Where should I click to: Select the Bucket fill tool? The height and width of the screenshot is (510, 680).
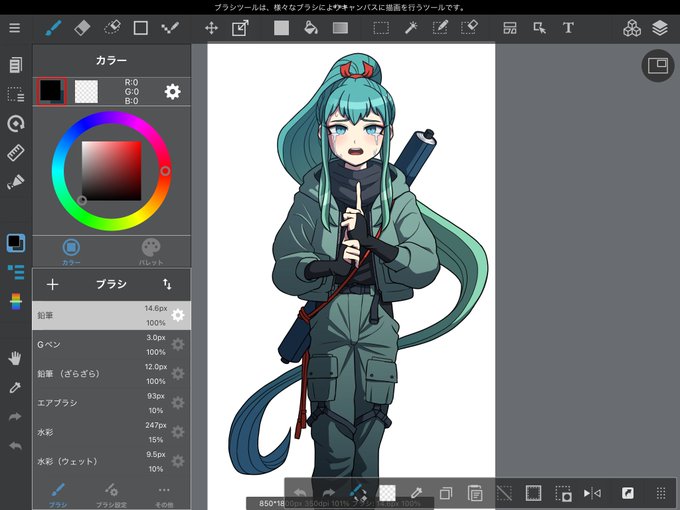click(x=311, y=28)
